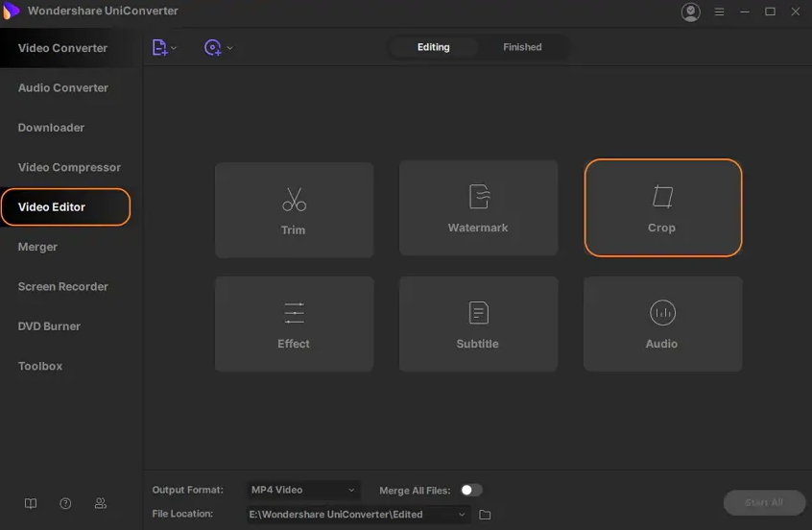Open the Effect adjustment tool
This screenshot has width=812, height=530.
click(x=294, y=324)
